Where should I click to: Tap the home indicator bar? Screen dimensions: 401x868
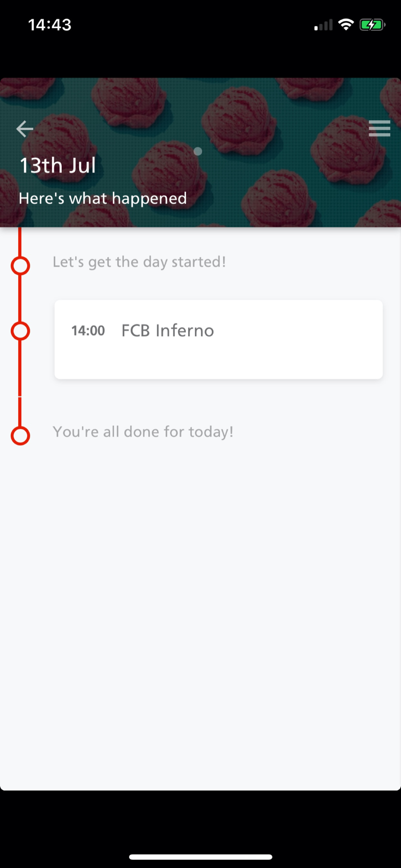pos(200,857)
